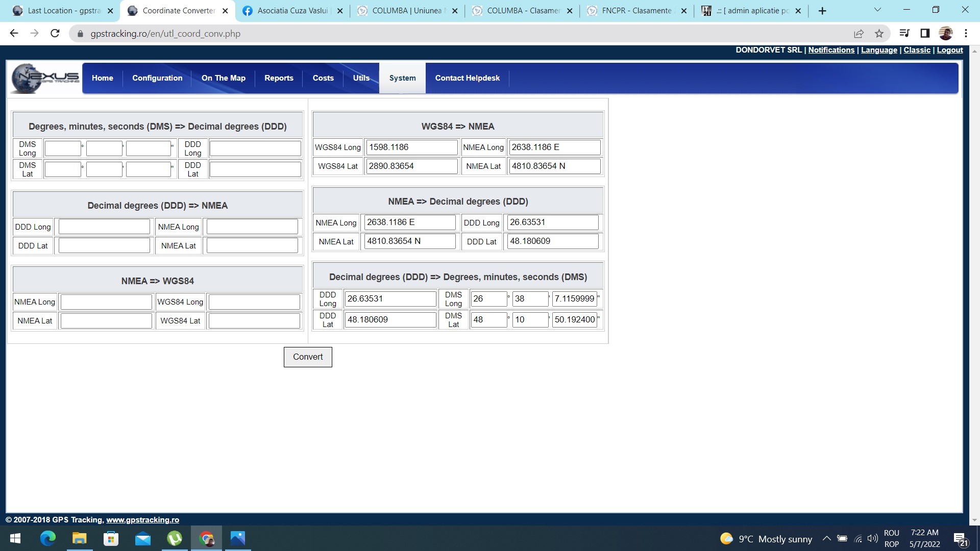Open Microsoft Edge from the taskbar

pos(47,539)
